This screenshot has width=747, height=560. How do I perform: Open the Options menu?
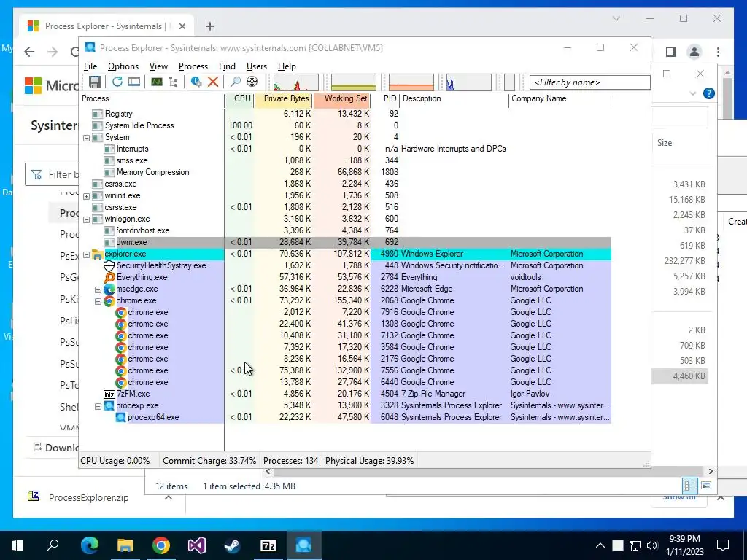pos(123,66)
